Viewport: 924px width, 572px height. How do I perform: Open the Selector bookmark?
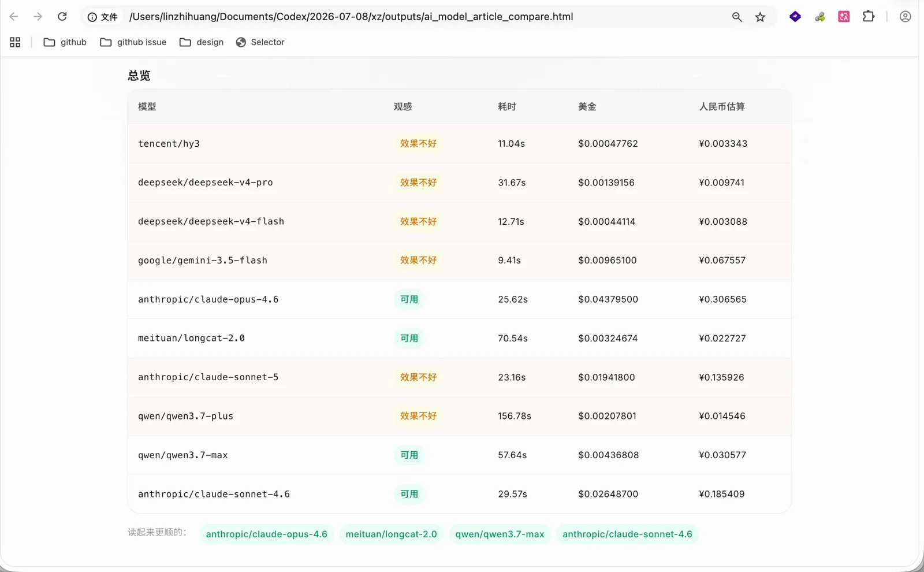pos(260,42)
